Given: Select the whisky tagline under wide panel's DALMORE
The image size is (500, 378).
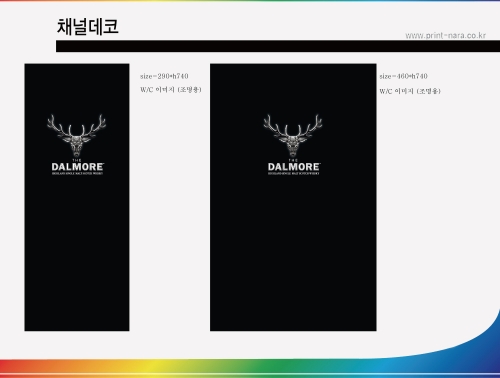Looking at the screenshot, I should tap(294, 173).
